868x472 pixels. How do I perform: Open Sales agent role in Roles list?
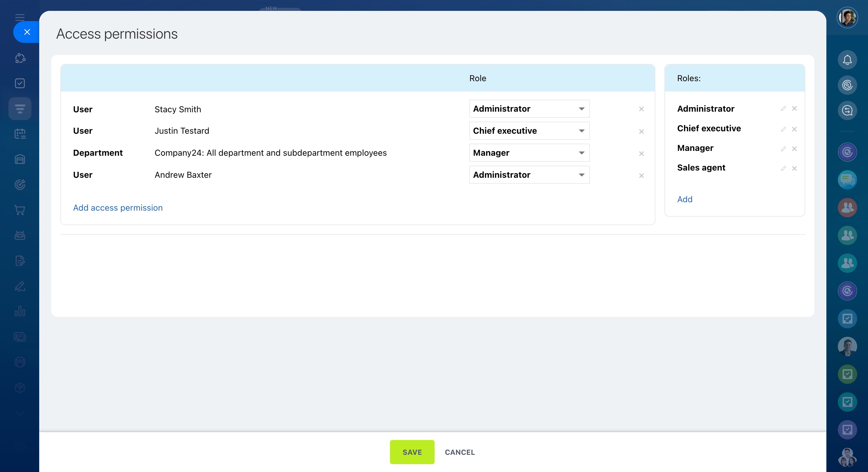point(701,167)
